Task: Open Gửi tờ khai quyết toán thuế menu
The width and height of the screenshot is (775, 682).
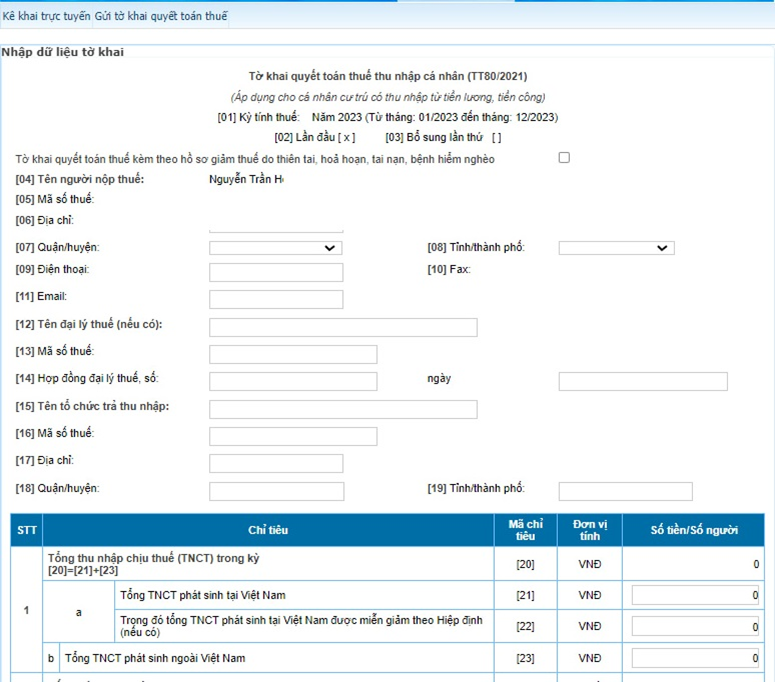Action: 161,16
